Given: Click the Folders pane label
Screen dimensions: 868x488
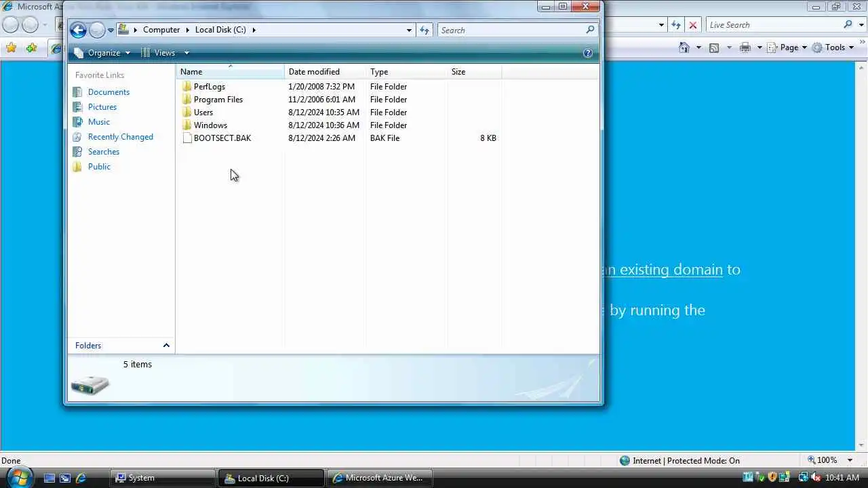Looking at the screenshot, I should (88, 346).
